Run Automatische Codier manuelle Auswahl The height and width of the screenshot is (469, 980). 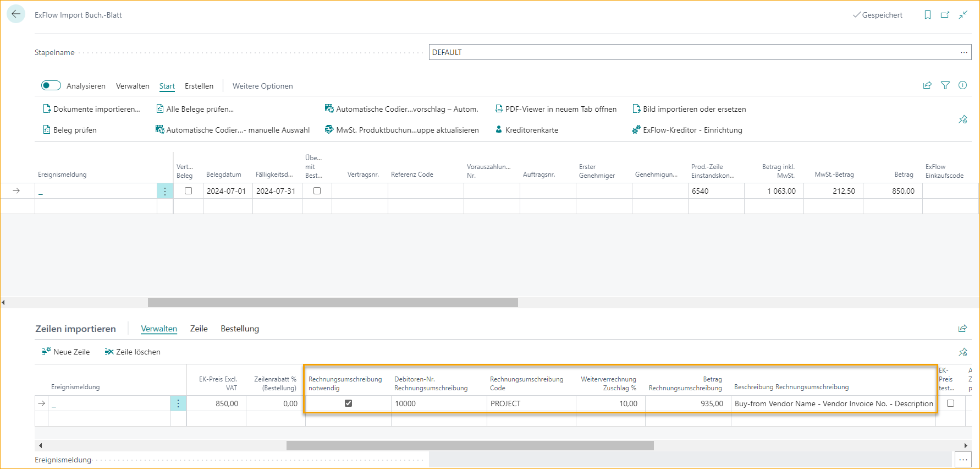point(233,130)
